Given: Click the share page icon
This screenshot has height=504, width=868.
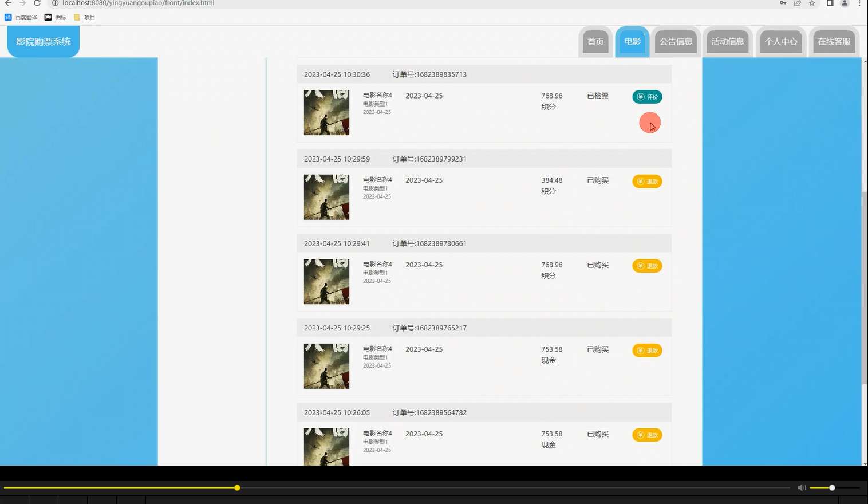Looking at the screenshot, I should [798, 3].
